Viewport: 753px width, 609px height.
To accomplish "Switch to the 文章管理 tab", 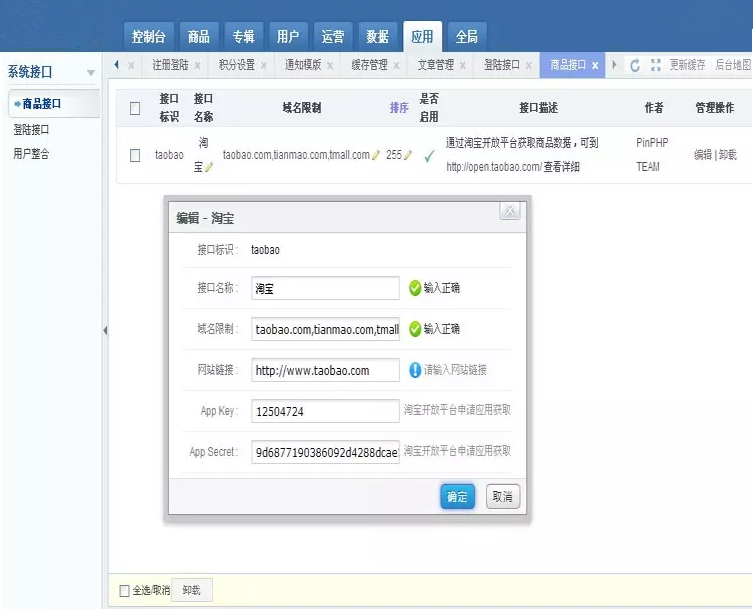I will 435,65.
